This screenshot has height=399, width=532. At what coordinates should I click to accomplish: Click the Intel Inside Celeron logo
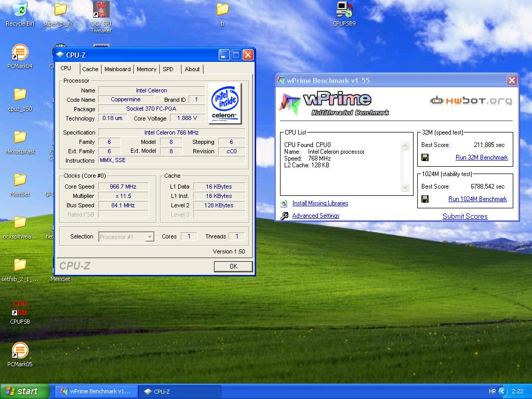pyautogui.click(x=225, y=103)
